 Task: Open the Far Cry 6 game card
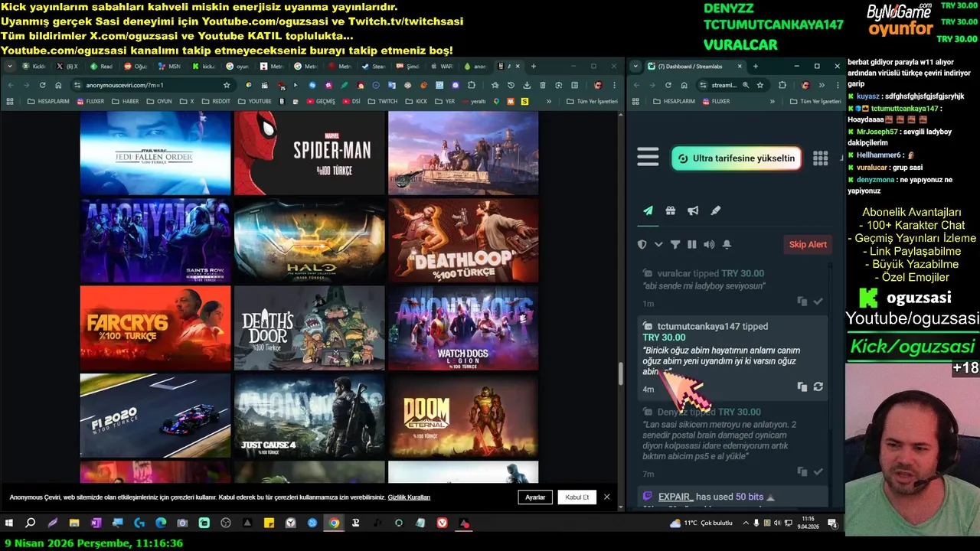tap(155, 328)
